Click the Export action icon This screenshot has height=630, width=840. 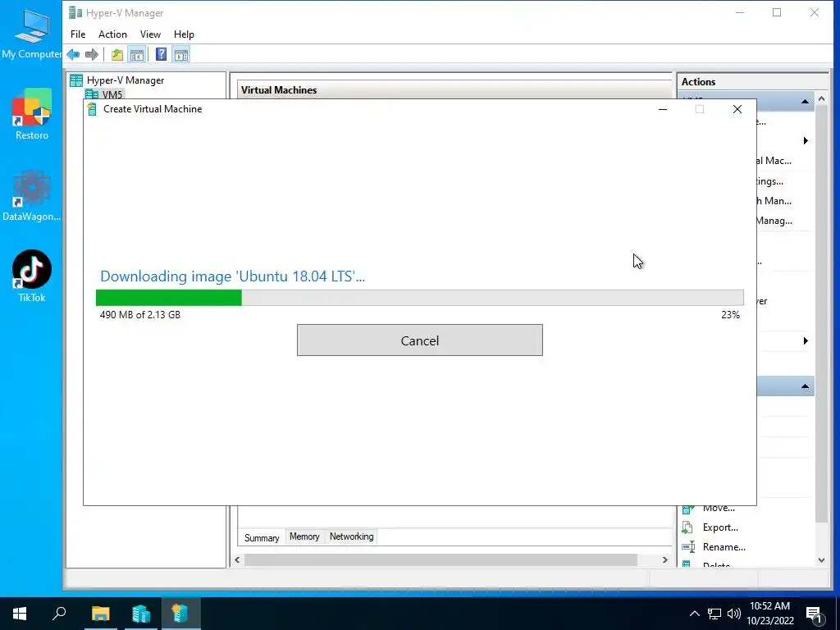click(x=688, y=527)
